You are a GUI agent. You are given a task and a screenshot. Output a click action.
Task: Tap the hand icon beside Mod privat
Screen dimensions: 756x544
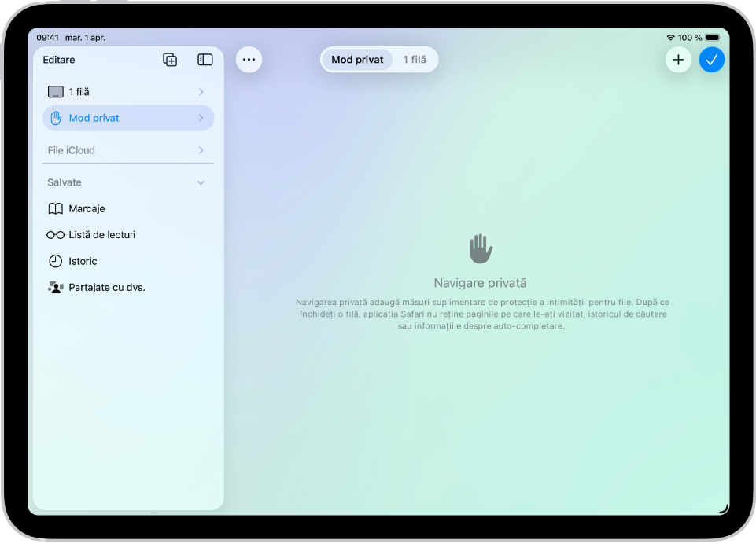[x=56, y=118]
